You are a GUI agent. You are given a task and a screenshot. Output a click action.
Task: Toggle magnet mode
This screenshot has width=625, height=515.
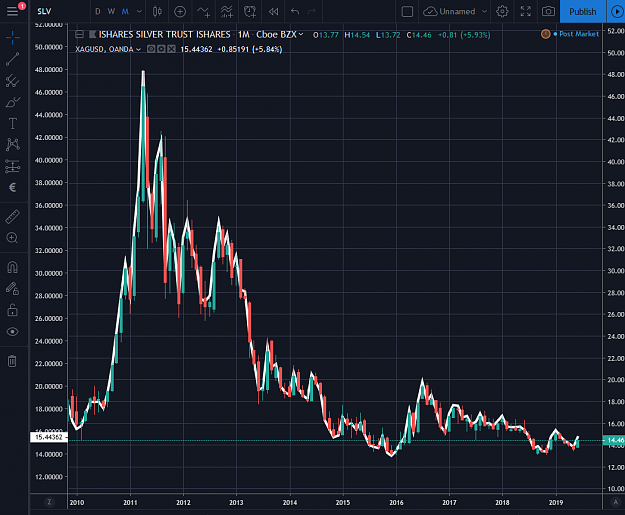pyautogui.click(x=12, y=267)
